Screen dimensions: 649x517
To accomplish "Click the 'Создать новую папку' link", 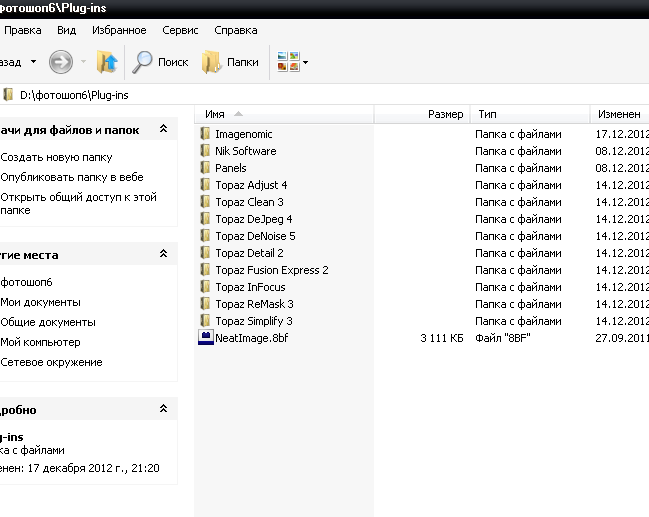I will coord(56,157).
